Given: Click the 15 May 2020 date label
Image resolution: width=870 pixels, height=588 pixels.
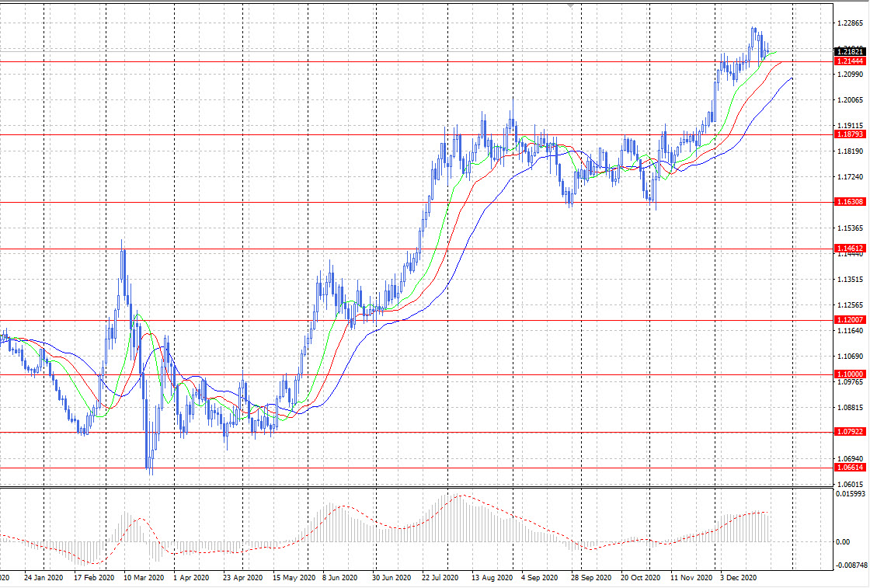Looking at the screenshot, I should [x=294, y=578].
